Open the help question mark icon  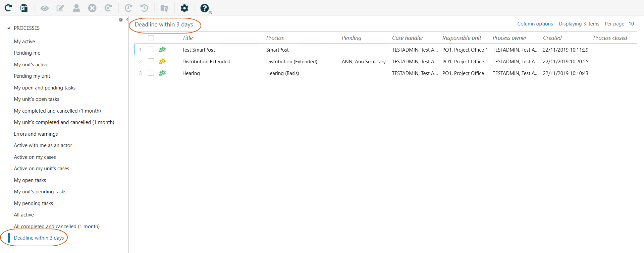[x=204, y=8]
